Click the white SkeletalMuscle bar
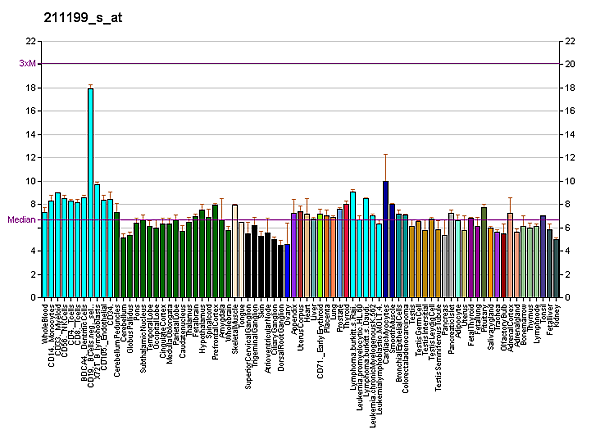Screen dimensions: 600x434 coord(235,251)
